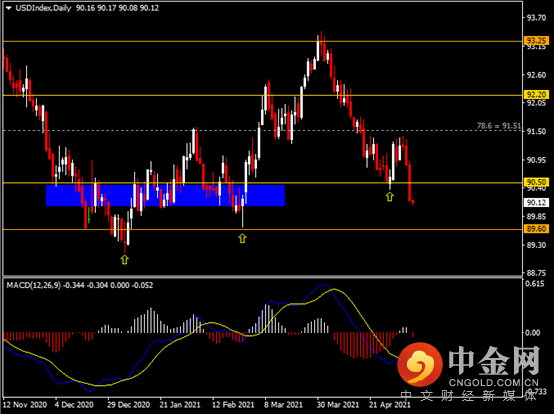Click the 90.50 price level label
554x414 pixels.
click(x=536, y=182)
